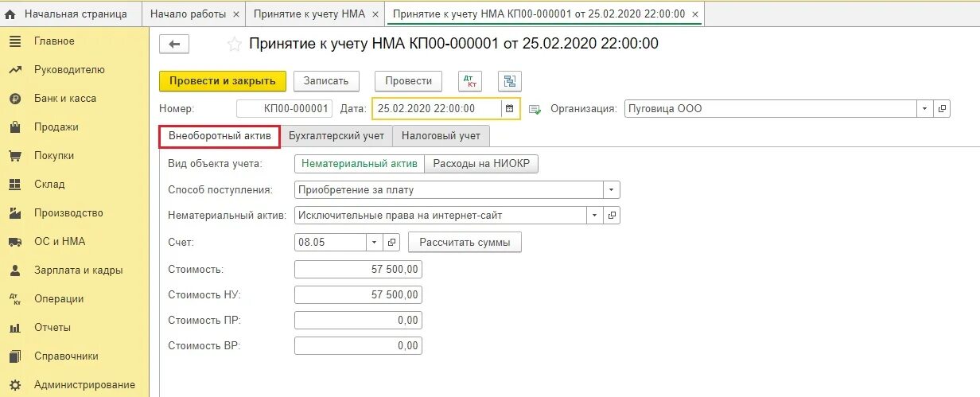Click the green icon next to date field
This screenshot has width=980, height=397.
click(535, 109)
